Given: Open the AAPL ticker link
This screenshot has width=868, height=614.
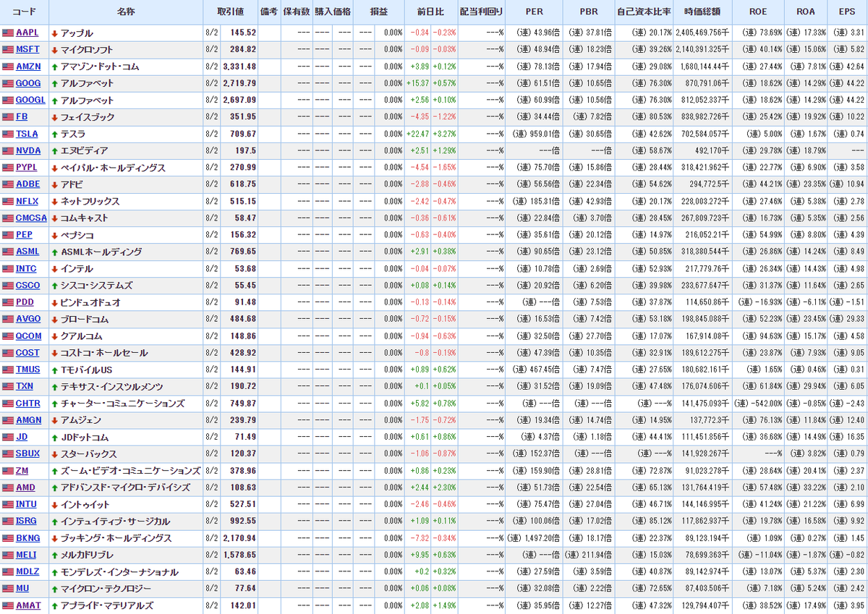Looking at the screenshot, I should tap(27, 33).
